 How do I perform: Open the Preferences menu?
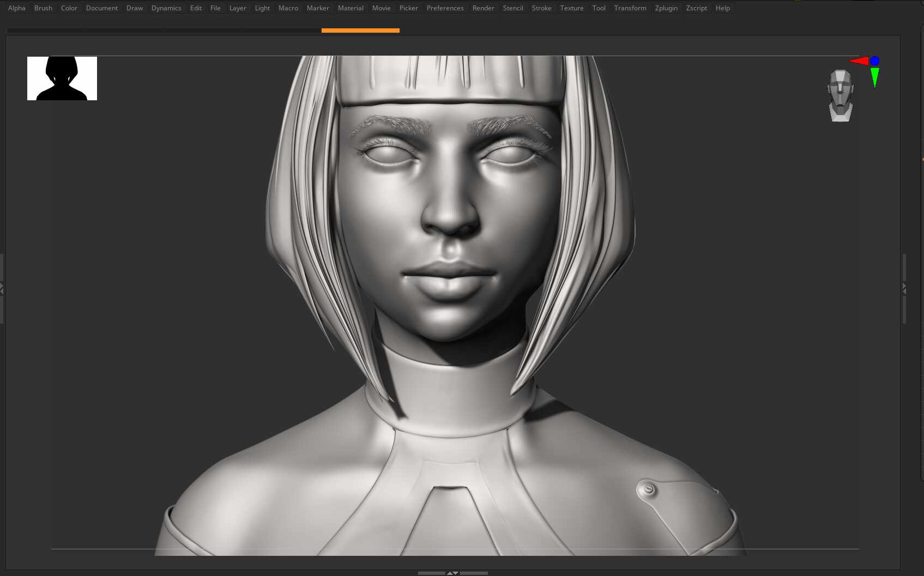(445, 8)
